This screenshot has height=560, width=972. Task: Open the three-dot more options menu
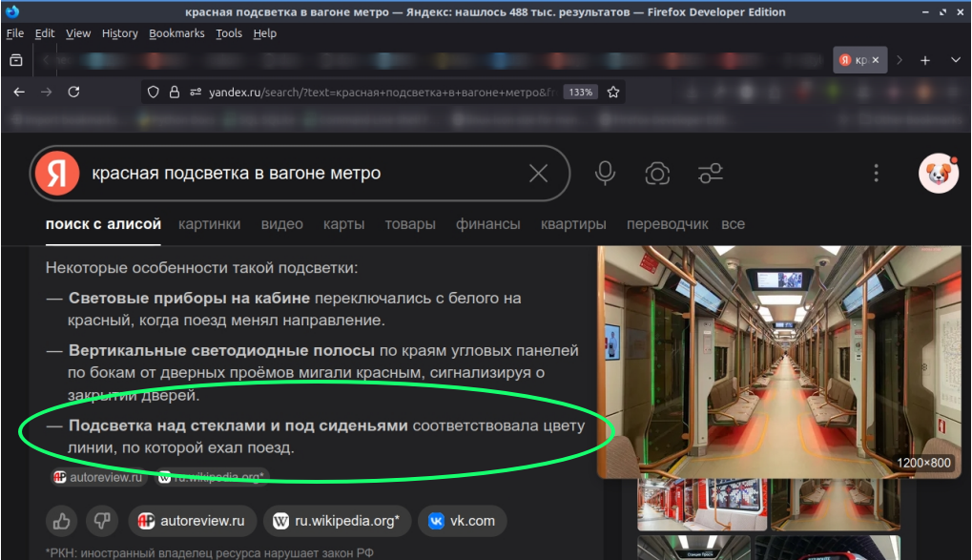[x=876, y=173]
